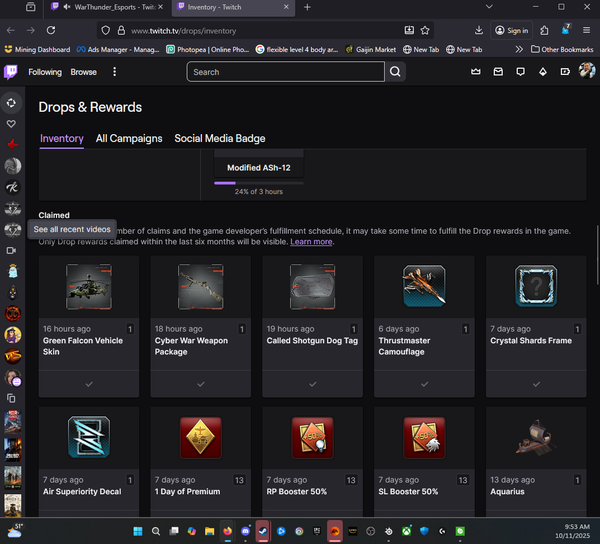Open the Browse page
Screen dimensions: 600x544
coord(84,72)
